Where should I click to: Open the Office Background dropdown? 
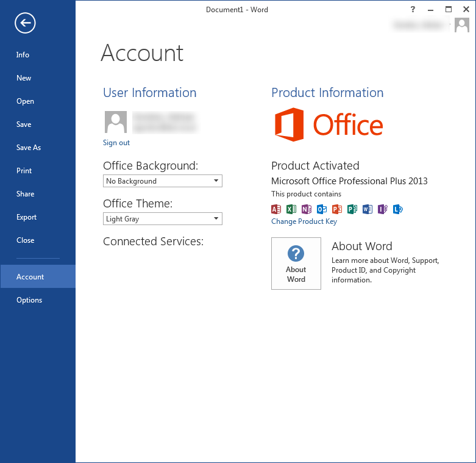coord(163,181)
